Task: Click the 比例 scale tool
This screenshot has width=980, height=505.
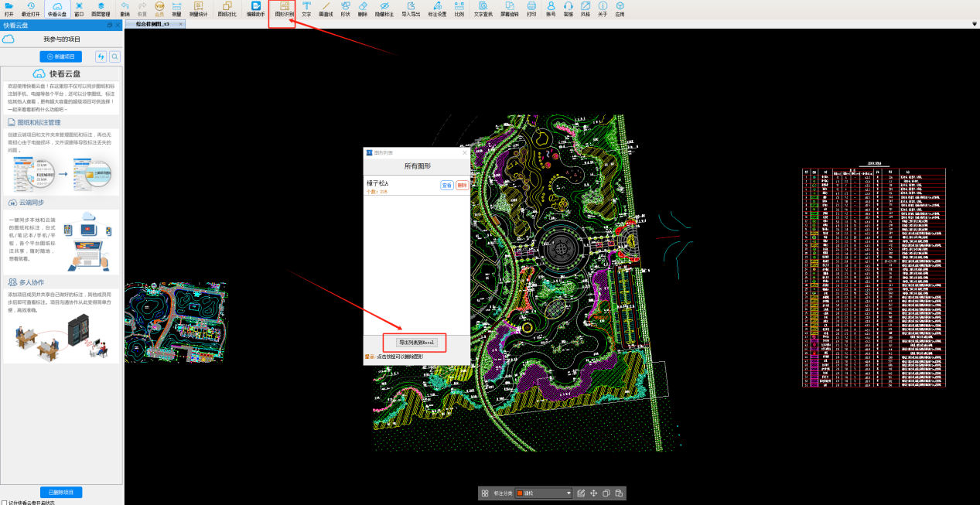Action: [x=459, y=9]
